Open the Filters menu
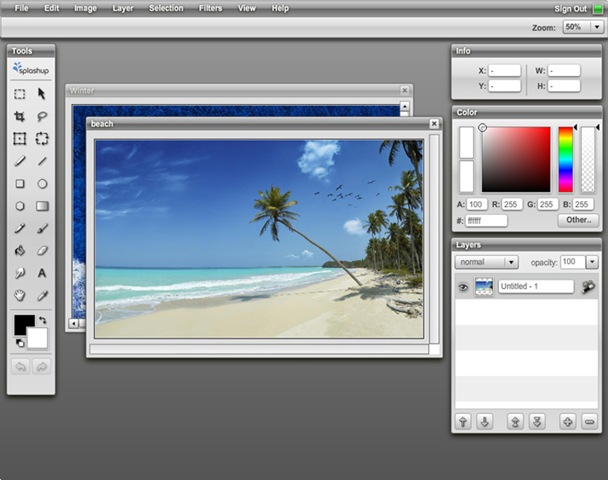The image size is (608, 480). click(x=210, y=8)
